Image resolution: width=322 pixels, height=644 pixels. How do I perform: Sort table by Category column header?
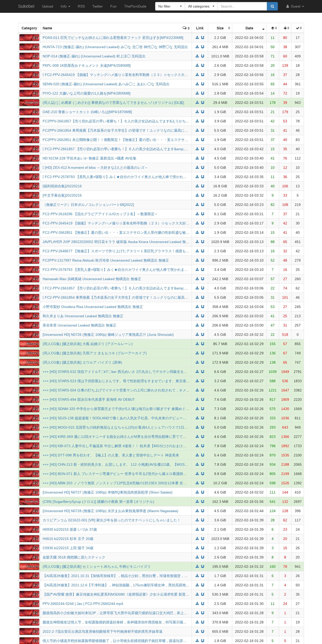[29, 28]
